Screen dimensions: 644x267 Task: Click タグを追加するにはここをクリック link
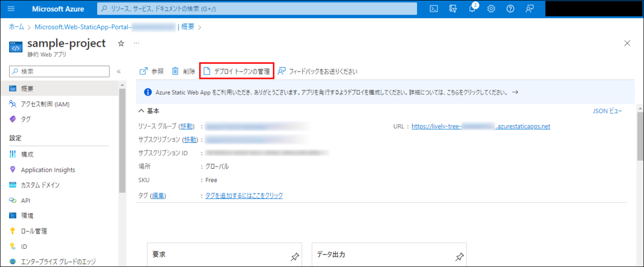tap(244, 196)
